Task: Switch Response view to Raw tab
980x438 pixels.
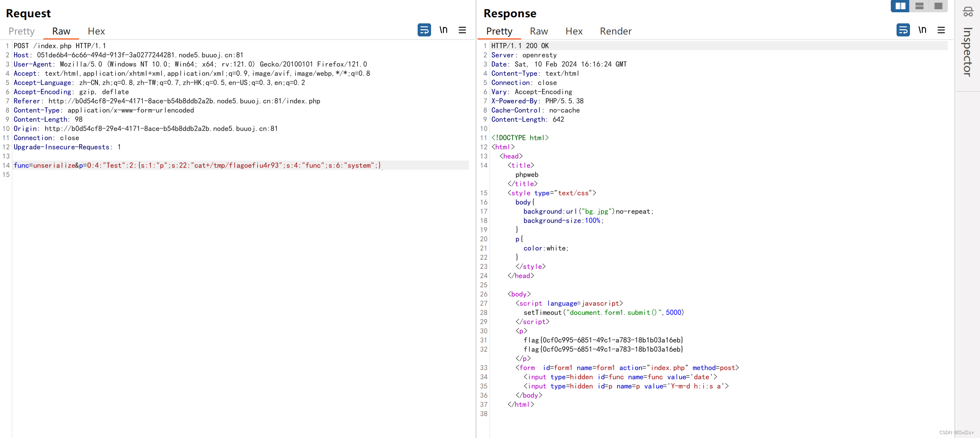Action: (539, 31)
